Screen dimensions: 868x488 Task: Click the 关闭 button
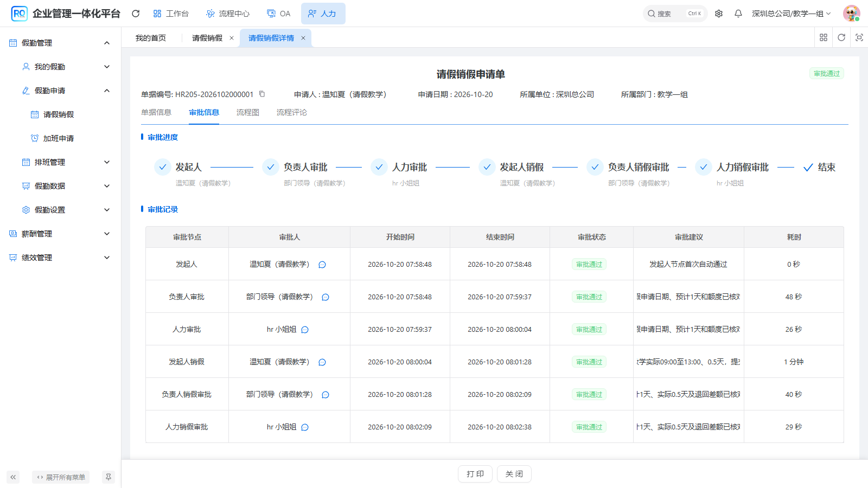514,474
